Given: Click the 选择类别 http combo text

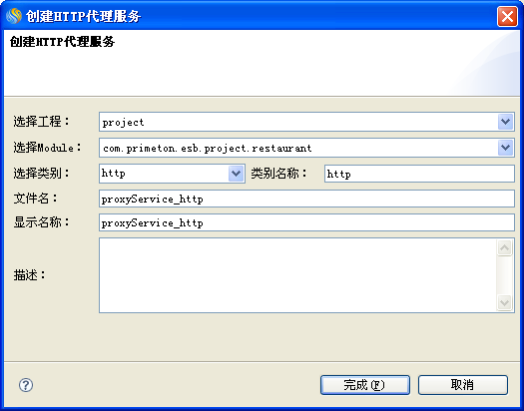Looking at the screenshot, I should click(164, 173).
